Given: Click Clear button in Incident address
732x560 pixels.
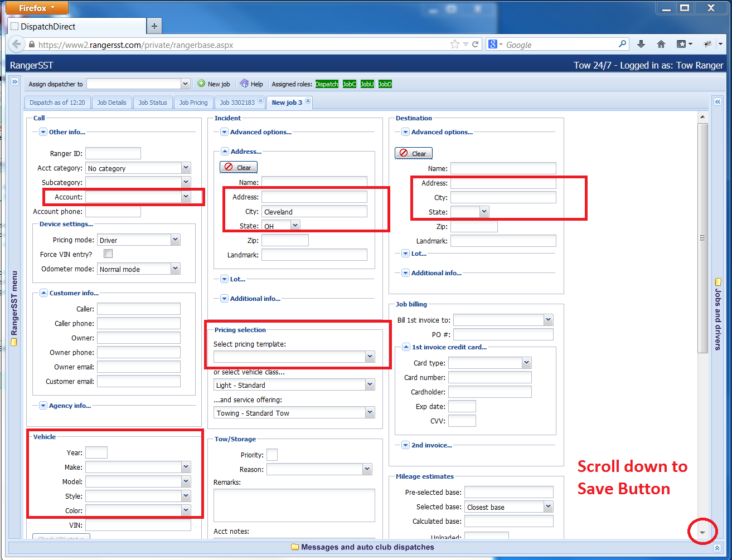Looking at the screenshot, I should click(239, 167).
